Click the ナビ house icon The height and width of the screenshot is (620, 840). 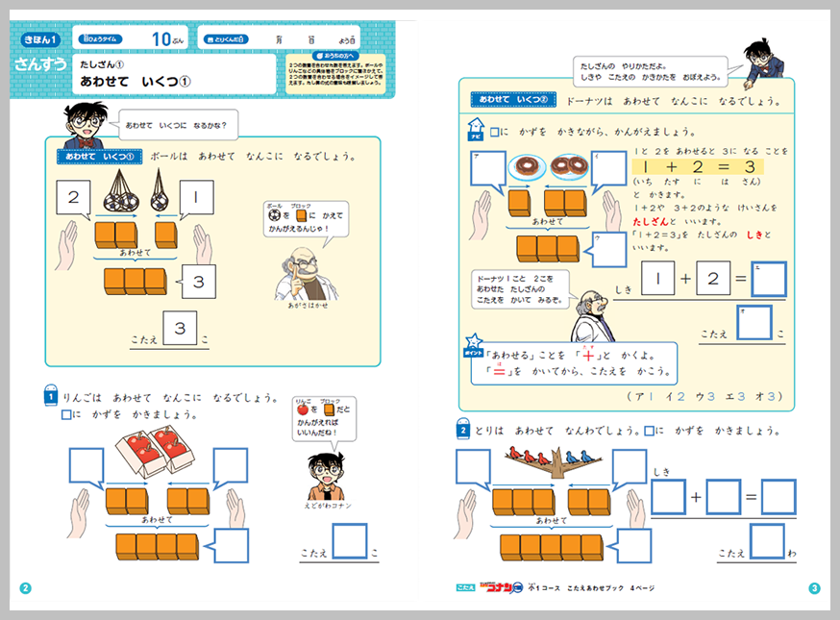(x=475, y=130)
